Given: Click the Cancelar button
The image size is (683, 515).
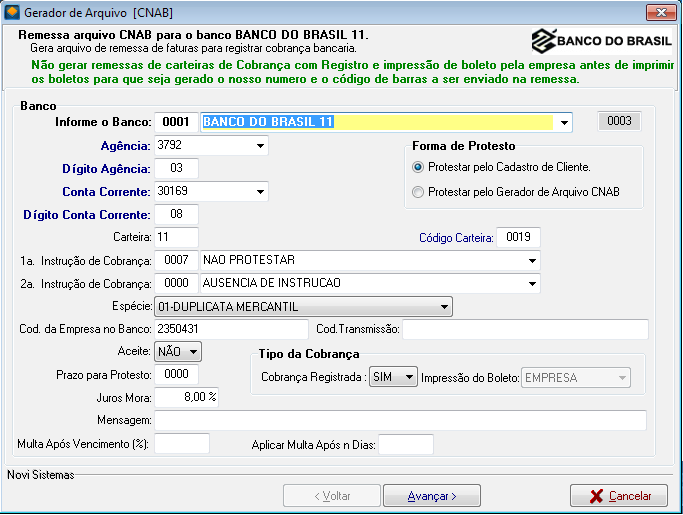Looking at the screenshot, I should (x=619, y=496).
